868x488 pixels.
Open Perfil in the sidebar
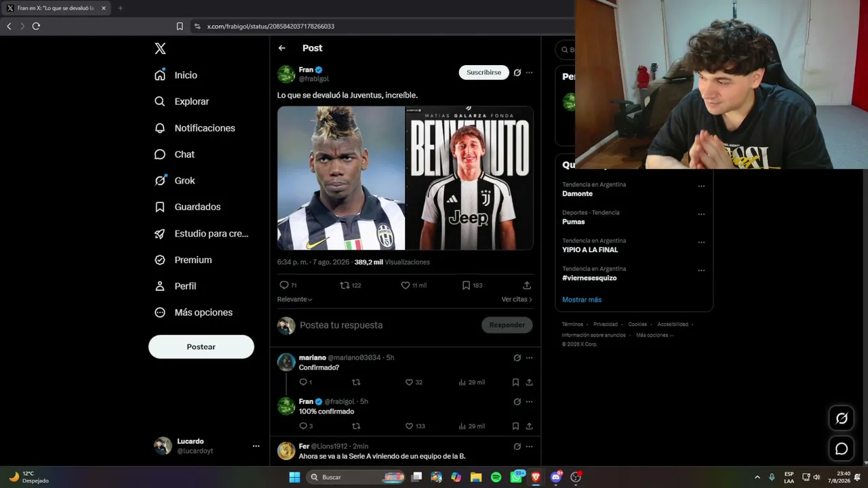coord(175,286)
